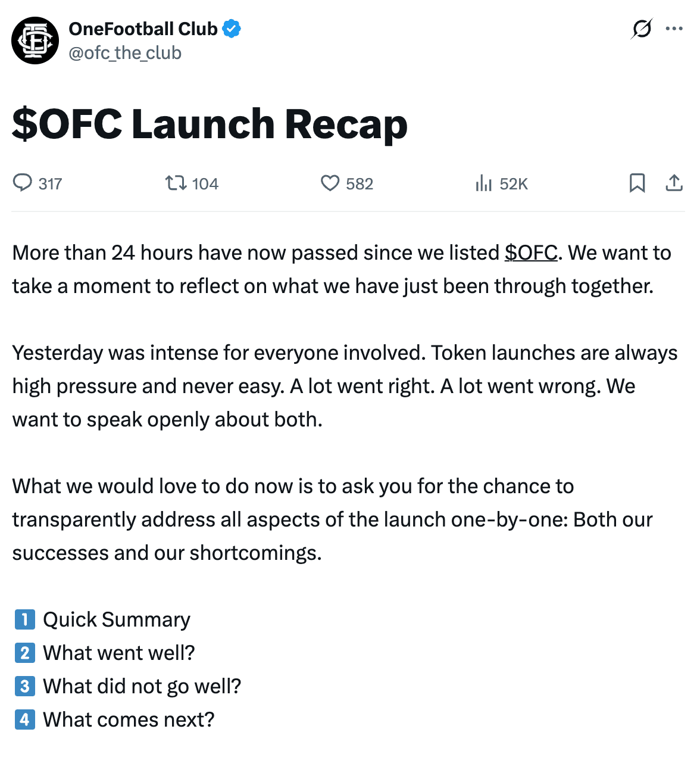Viewport: 700px width, 760px height.
Task: Click the "What did not go well?" item
Action: [x=142, y=686]
